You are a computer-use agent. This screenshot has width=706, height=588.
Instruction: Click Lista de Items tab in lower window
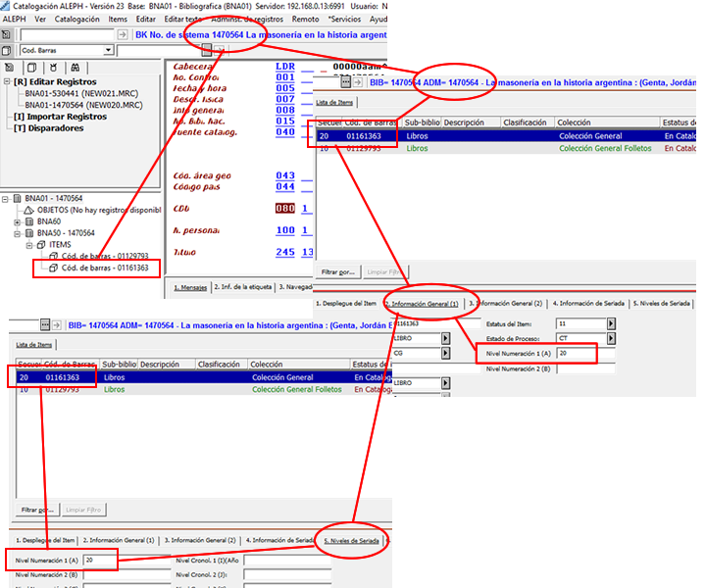click(x=33, y=345)
